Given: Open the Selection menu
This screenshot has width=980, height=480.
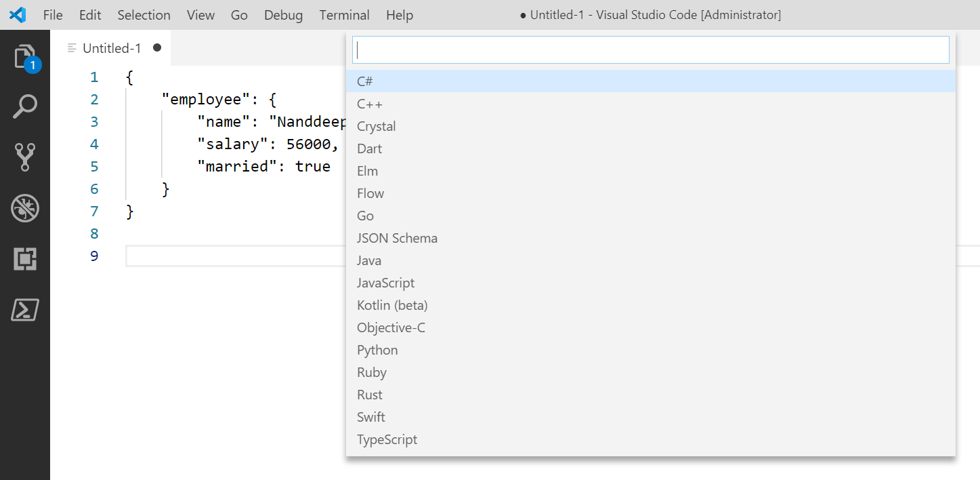Looking at the screenshot, I should (144, 15).
